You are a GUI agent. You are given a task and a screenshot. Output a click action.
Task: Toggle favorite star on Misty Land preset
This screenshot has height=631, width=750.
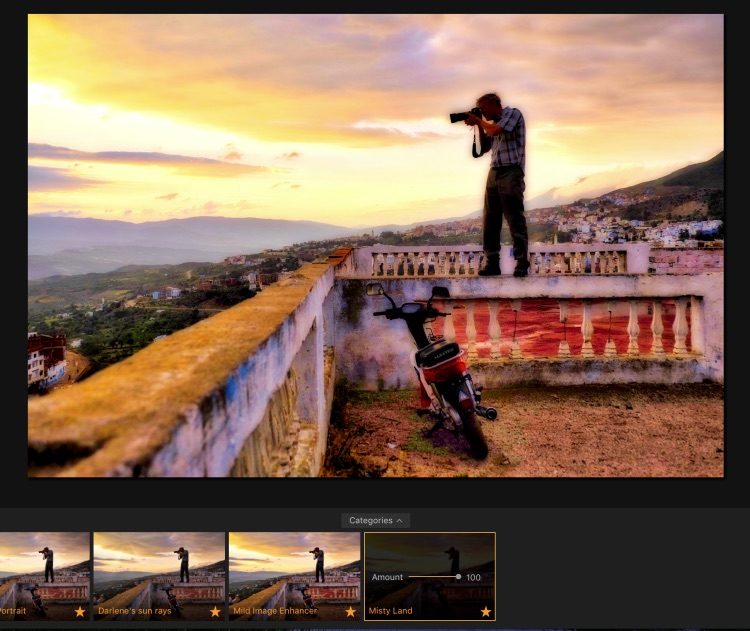pos(485,611)
